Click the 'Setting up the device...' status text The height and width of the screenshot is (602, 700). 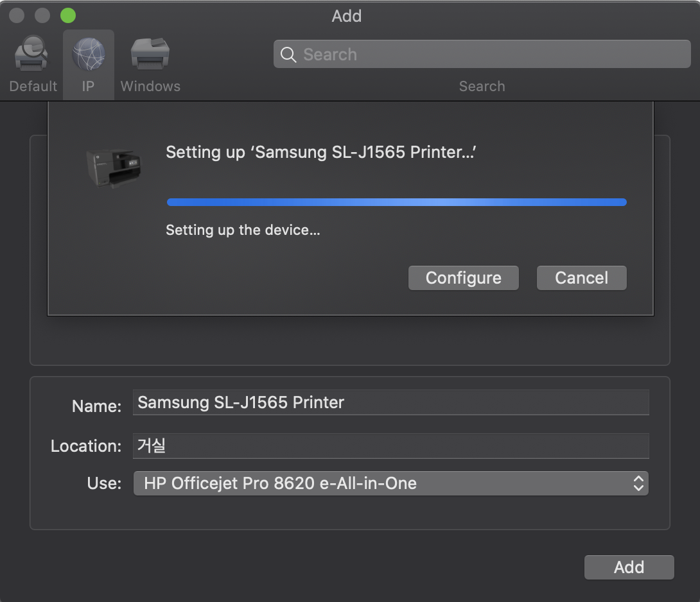point(243,230)
